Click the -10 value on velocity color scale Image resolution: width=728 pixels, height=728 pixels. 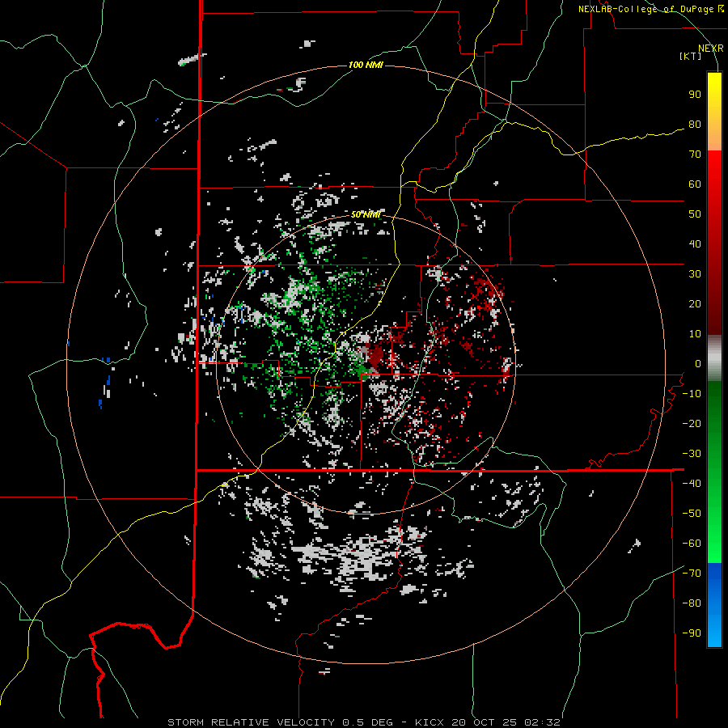click(x=692, y=394)
